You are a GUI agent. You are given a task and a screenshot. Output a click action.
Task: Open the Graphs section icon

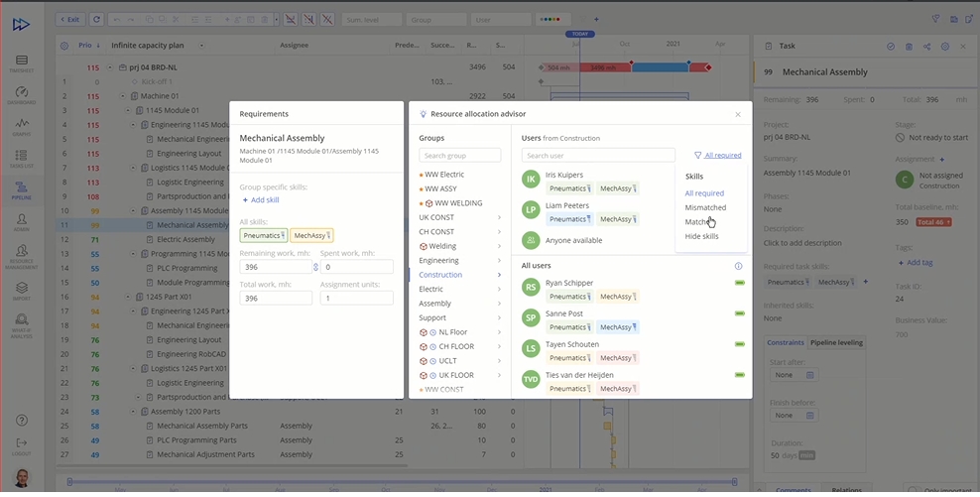pos(21,126)
